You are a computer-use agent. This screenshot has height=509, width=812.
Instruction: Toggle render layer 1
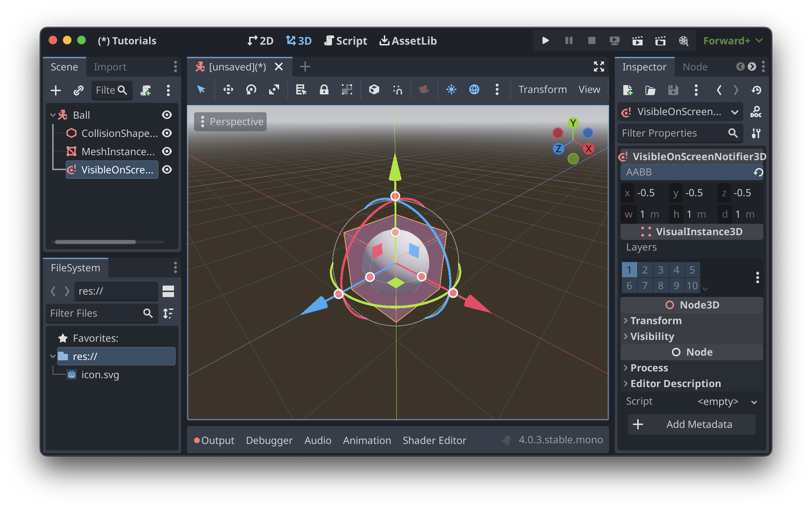(x=629, y=270)
